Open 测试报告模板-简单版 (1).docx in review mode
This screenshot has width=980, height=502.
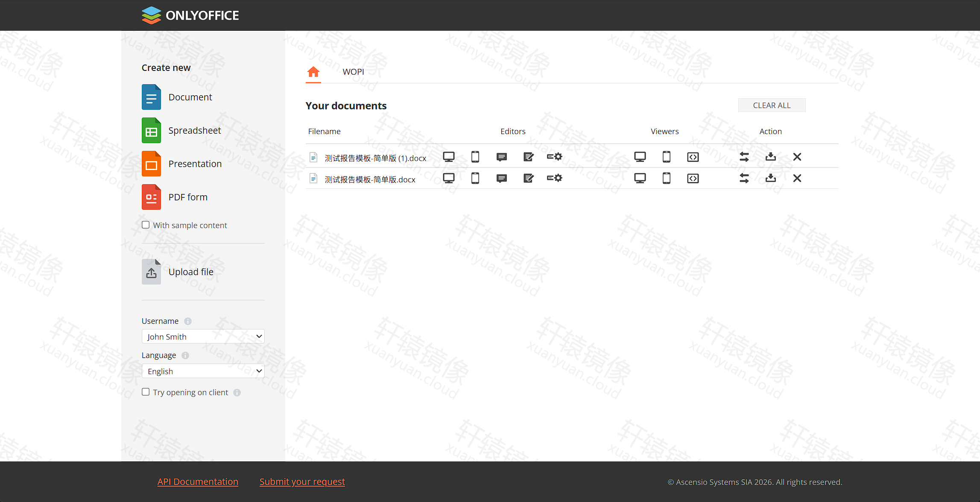[x=528, y=157]
